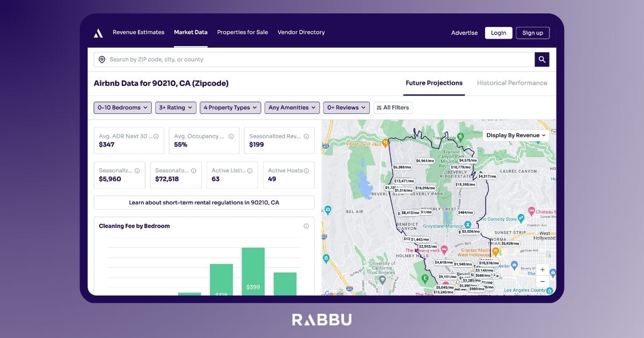The width and height of the screenshot is (644, 338).
Task: Click the $13,471/mo map listing marker
Action: [404, 181]
